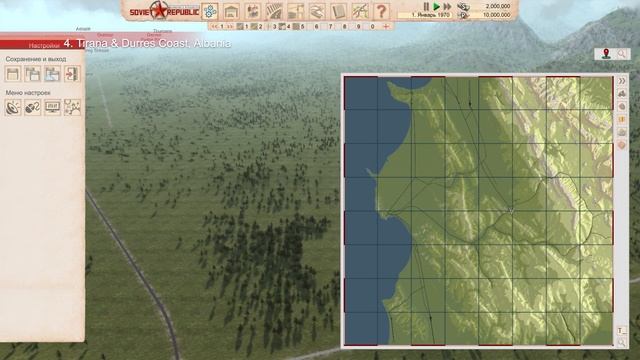Image resolution: width=640 pixels, height=360 pixels.
Task: Go to next hotbar page arrows
Action: [x=230, y=27]
